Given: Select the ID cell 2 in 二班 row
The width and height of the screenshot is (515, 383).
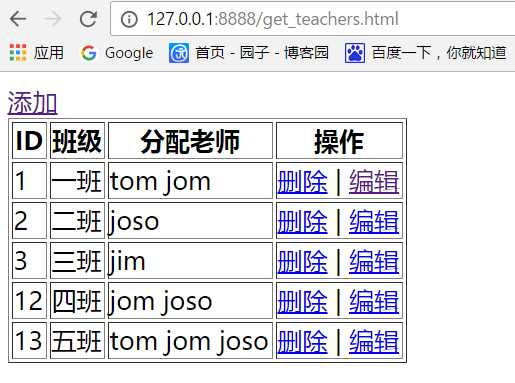Looking at the screenshot, I should pyautogui.click(x=29, y=221).
